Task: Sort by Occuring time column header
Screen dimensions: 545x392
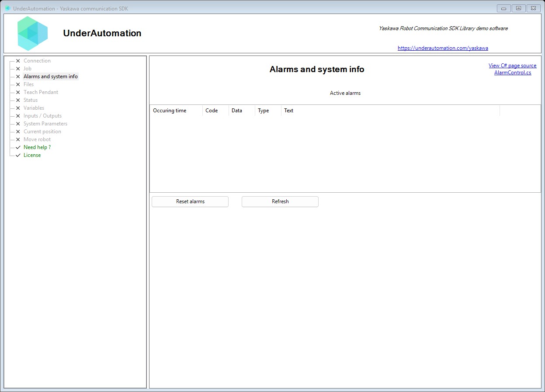Action: (176, 111)
